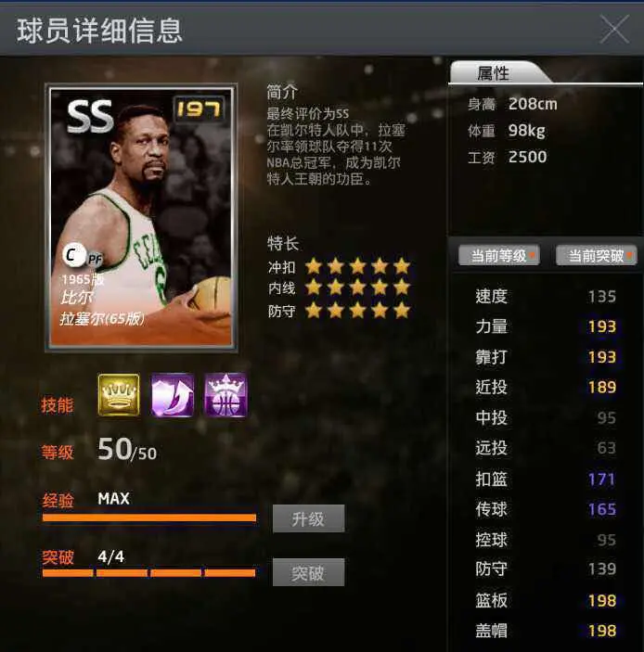Tap the SS grade emblem on card
This screenshot has width=644, height=652.
click(x=90, y=117)
